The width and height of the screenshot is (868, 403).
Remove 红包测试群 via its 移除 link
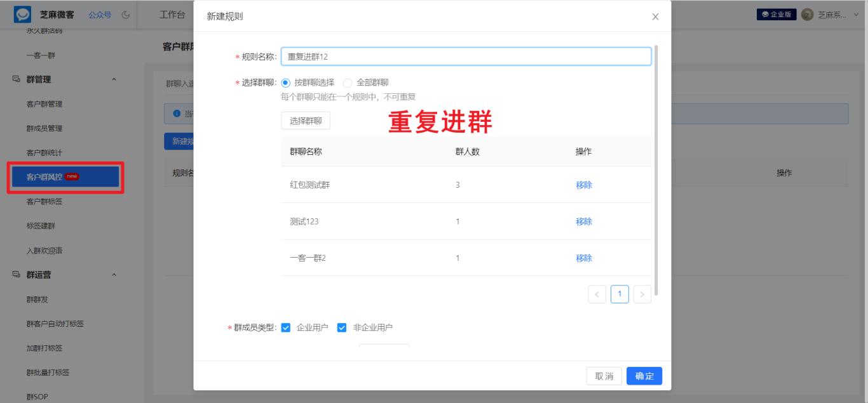584,184
